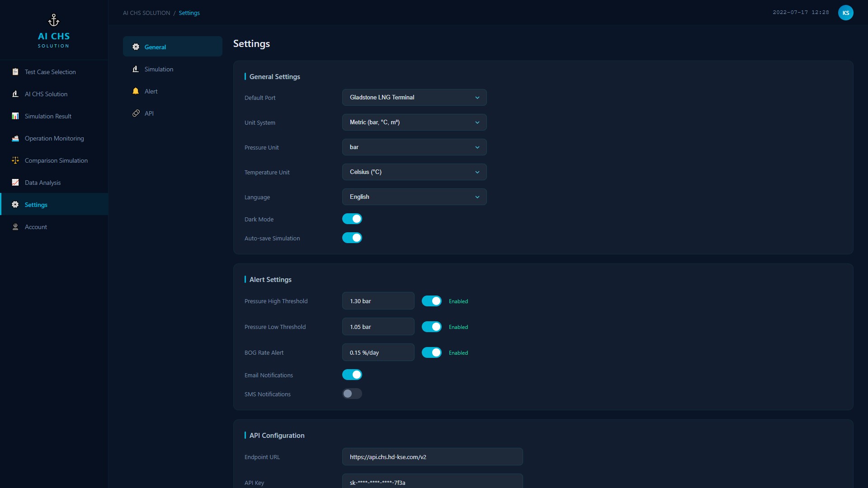Viewport: 868px width, 488px height.
Task: Select the General settings tab
Action: click(x=173, y=47)
